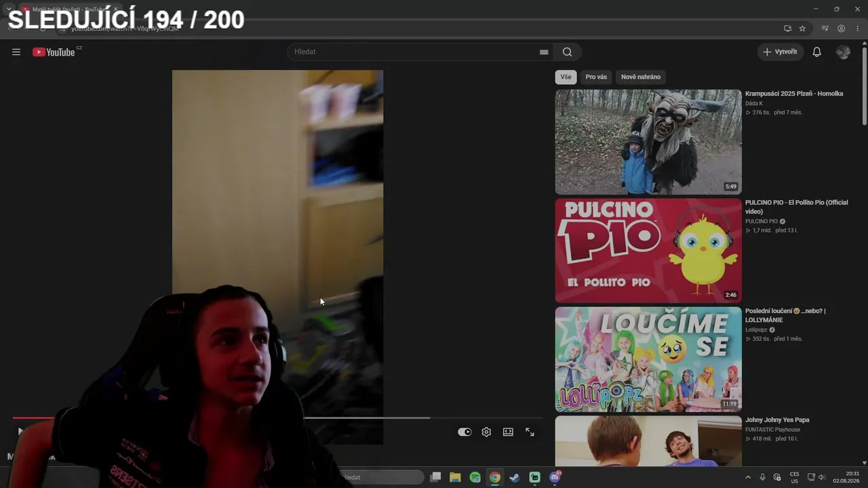Visit the Lollipopz channel link

(756, 330)
